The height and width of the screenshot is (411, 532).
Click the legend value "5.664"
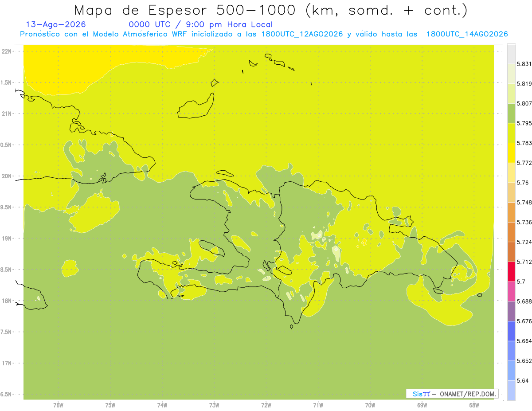click(x=524, y=341)
